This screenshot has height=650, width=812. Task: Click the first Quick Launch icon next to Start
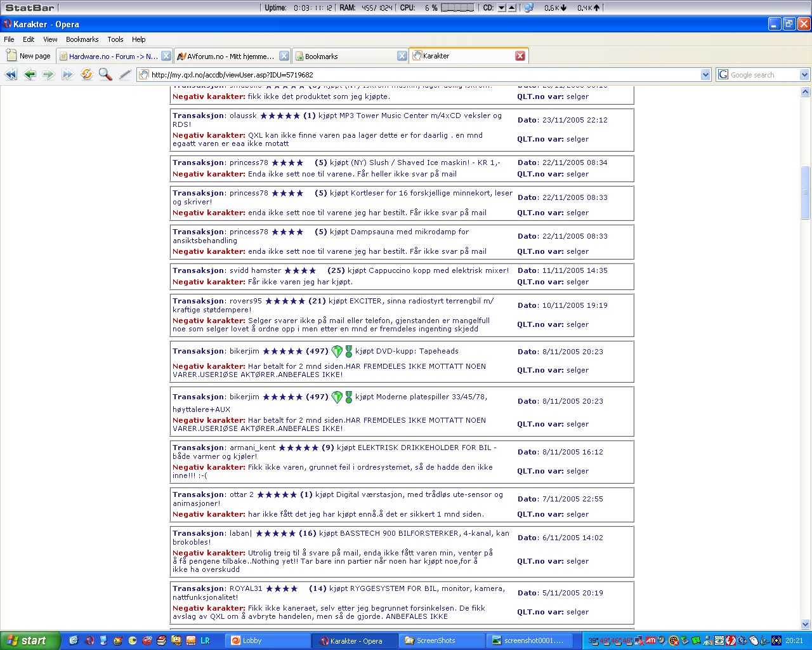point(74,640)
